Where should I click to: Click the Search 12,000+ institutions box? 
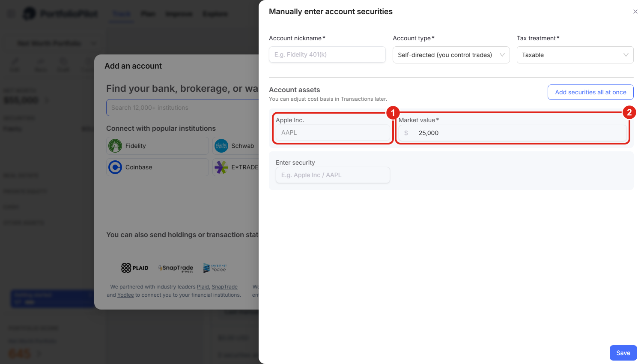(183, 108)
